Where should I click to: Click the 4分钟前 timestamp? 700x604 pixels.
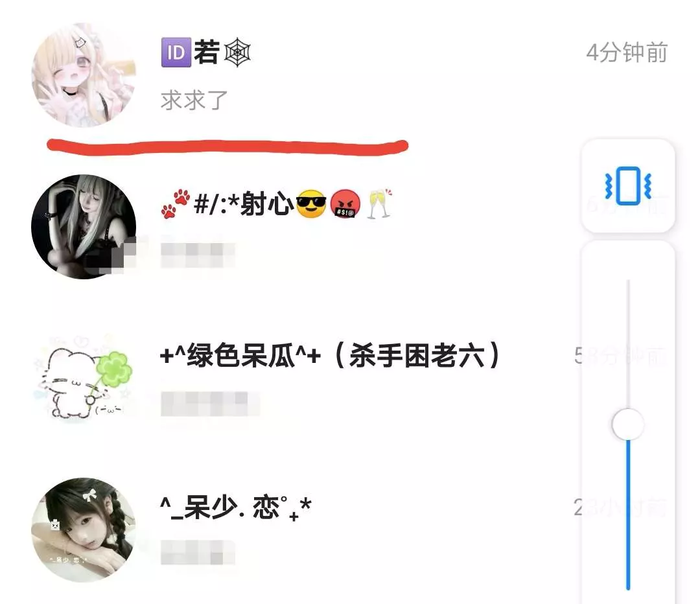tap(627, 52)
